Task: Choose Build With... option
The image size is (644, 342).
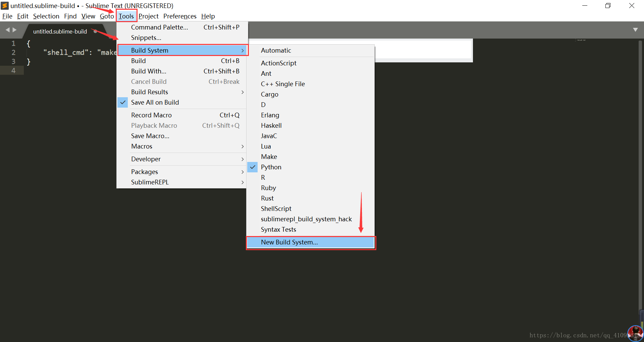Action: 182,71
